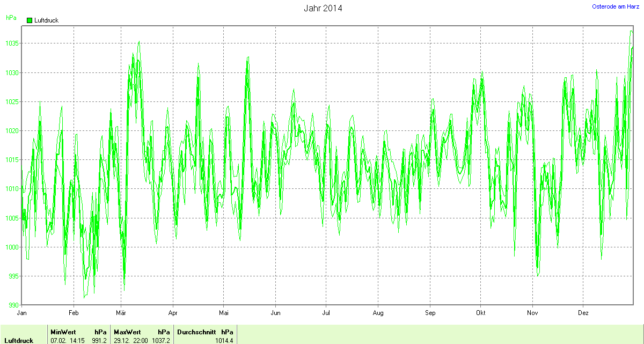The image size is (644, 344).
Task: Click the minimum value 991.2 cell
Action: pos(99,340)
